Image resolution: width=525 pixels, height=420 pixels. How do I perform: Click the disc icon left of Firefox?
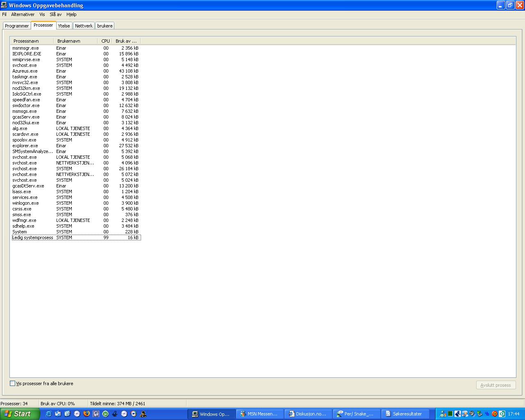pos(77,414)
